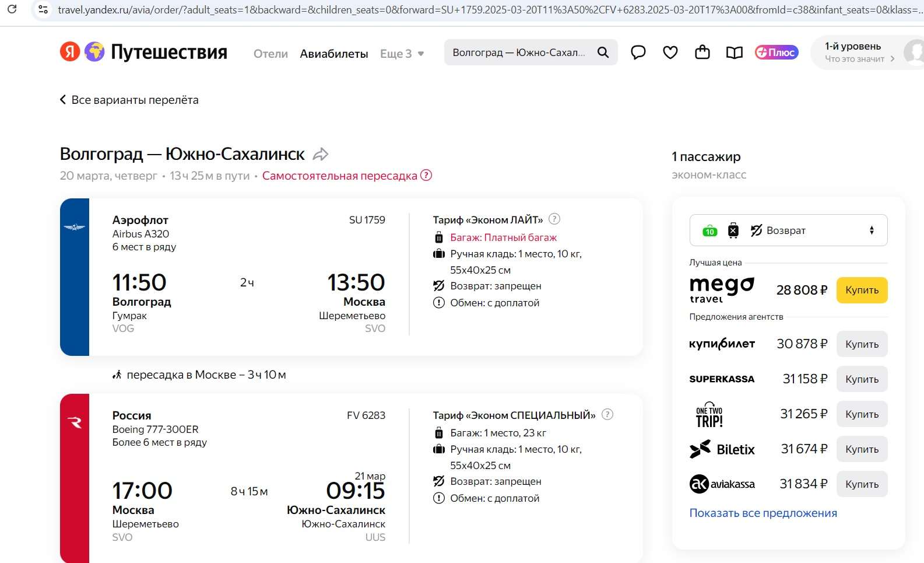Image resolution: width=924 pixels, height=563 pixels.
Task: Go back to Все варианты перелёта
Action: click(x=129, y=100)
